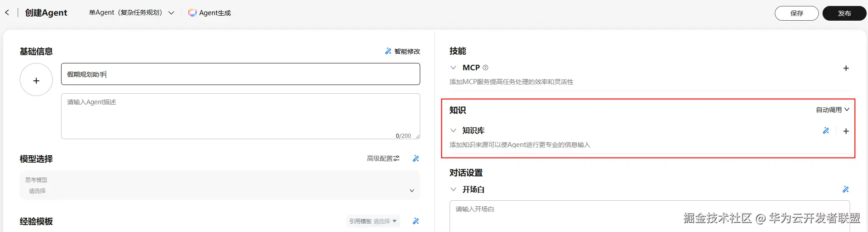The height and width of the screenshot is (232, 868).
Task: Click the 保存 button
Action: tap(796, 13)
